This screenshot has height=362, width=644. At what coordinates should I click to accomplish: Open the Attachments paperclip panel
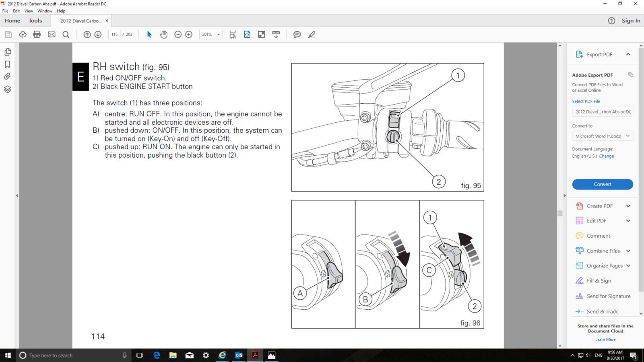8,76
